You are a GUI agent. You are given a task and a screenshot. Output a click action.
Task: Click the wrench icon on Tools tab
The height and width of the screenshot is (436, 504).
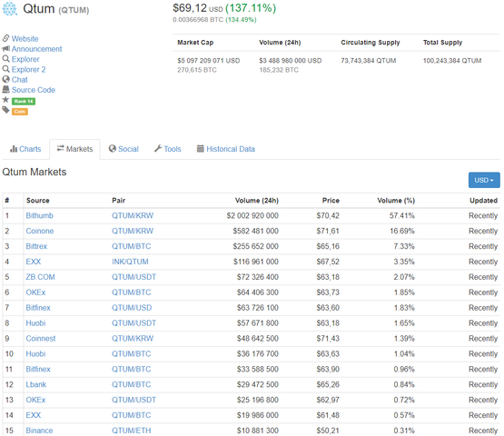pyautogui.click(x=158, y=149)
